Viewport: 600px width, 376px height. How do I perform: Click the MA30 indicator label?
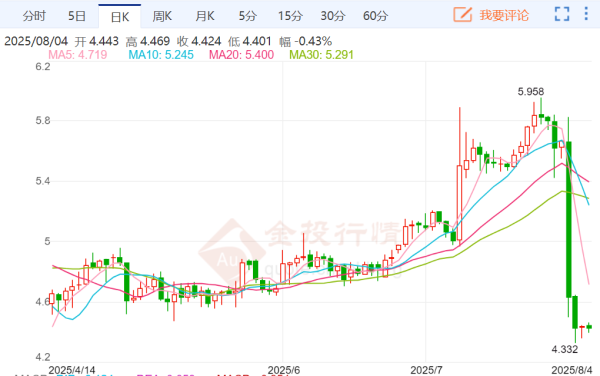click(321, 55)
